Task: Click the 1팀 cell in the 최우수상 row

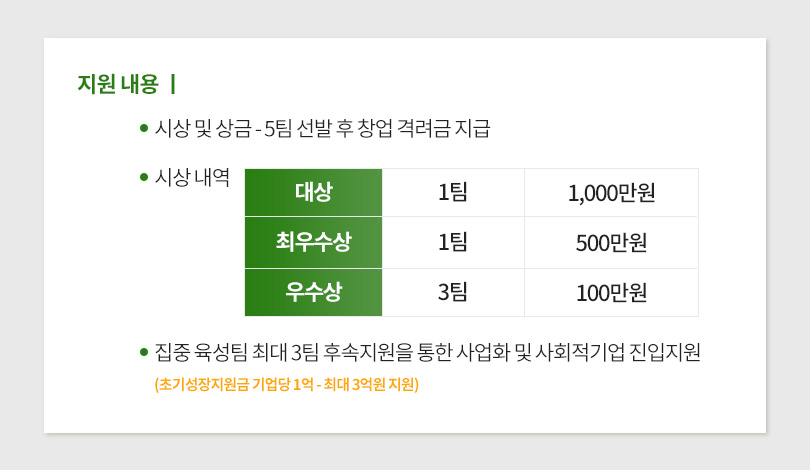Action: pos(453,243)
